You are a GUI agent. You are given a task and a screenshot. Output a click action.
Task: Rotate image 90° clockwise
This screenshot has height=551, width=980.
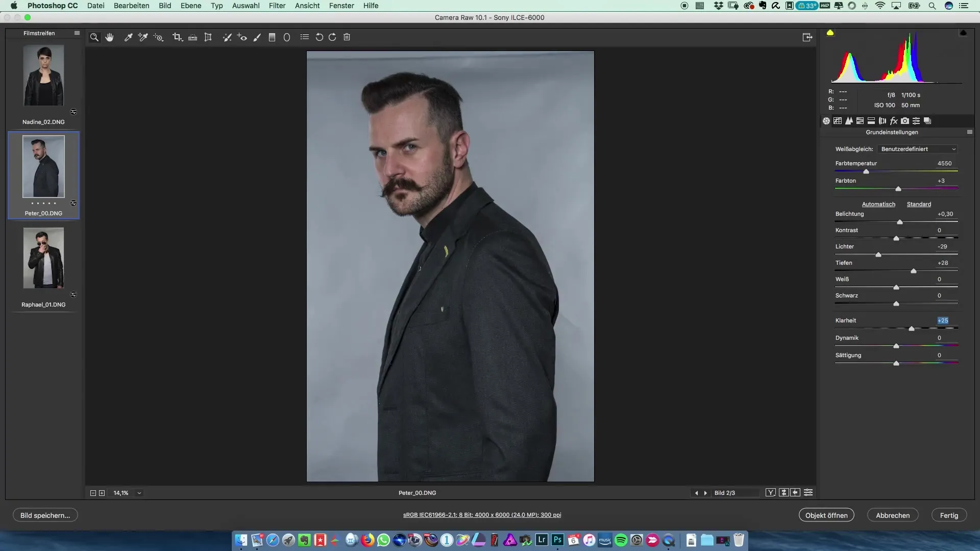[x=332, y=37]
